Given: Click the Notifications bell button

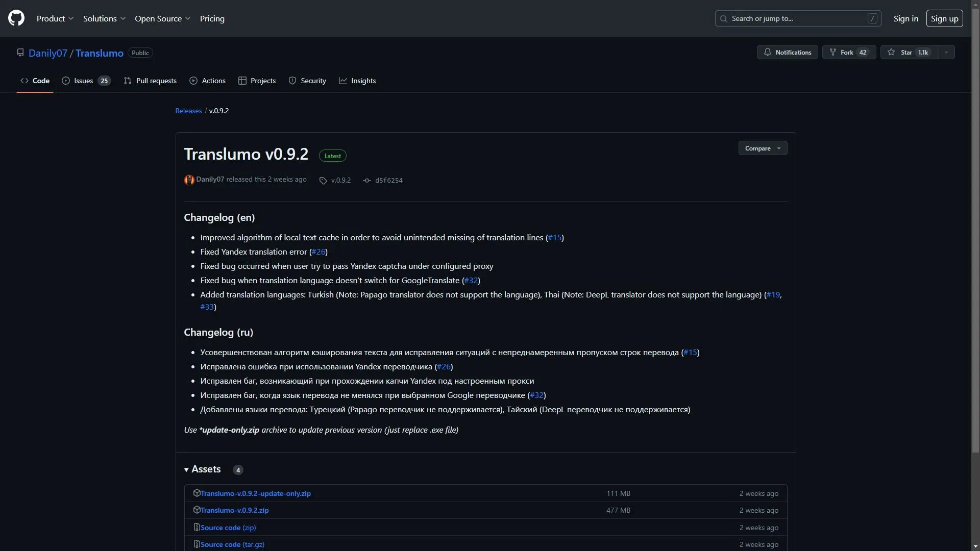Looking at the screenshot, I should coord(787,52).
